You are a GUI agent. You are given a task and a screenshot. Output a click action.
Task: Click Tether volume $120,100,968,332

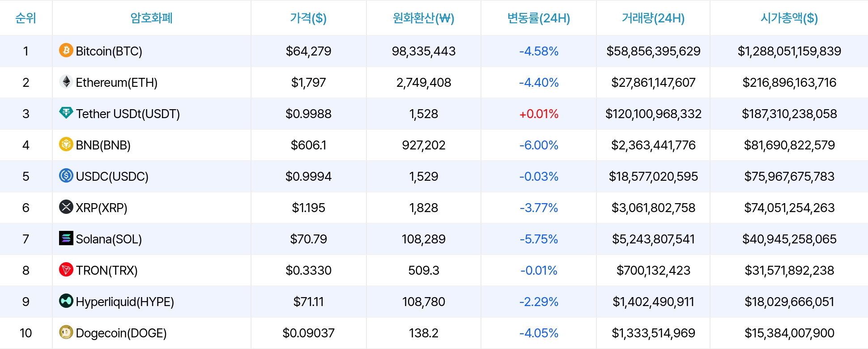(x=653, y=114)
